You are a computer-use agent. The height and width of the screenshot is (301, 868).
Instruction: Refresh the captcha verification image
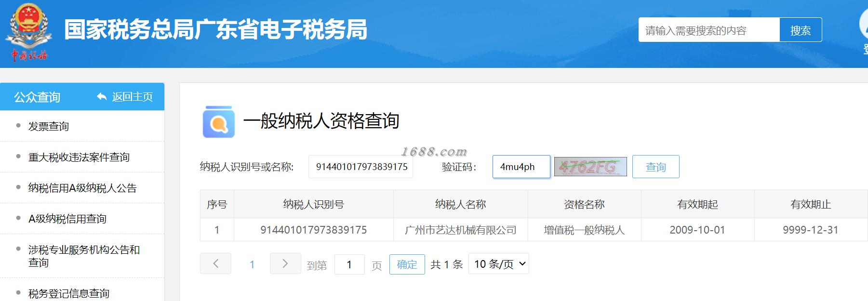click(x=590, y=167)
